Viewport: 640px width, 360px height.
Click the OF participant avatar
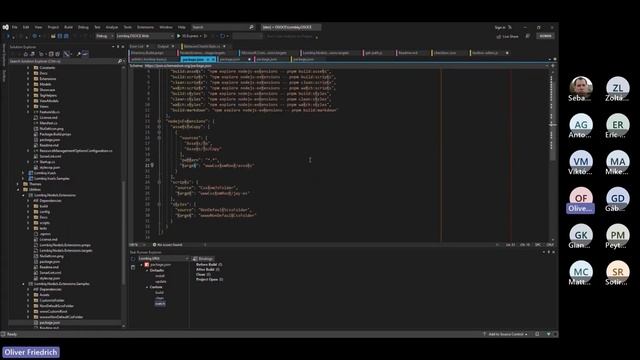581,198
